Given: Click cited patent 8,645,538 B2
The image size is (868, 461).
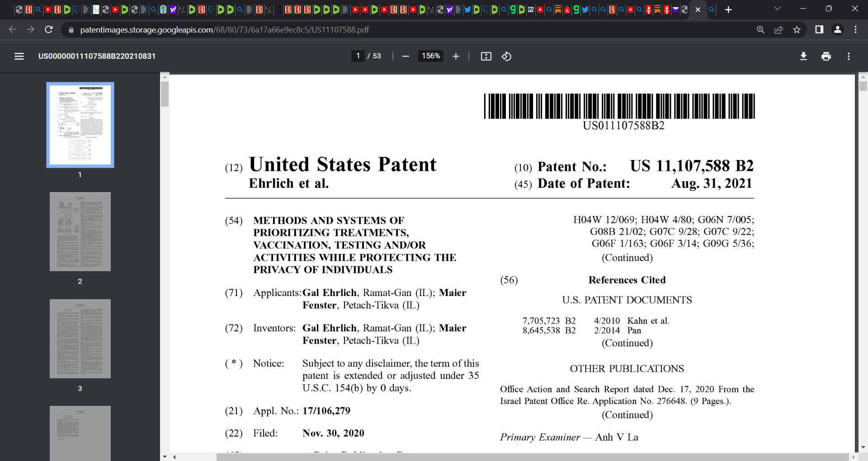Looking at the screenshot, I should click(x=549, y=330).
